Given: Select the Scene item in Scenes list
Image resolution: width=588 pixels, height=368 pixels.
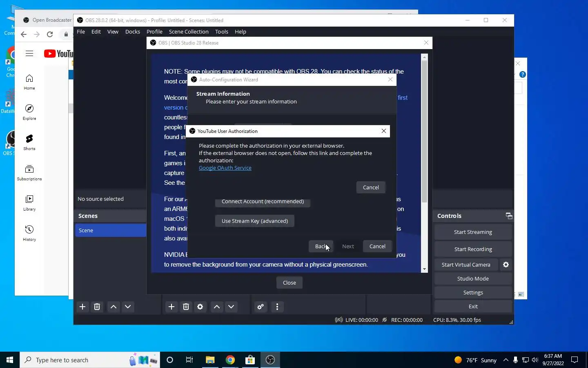Looking at the screenshot, I should click(111, 230).
